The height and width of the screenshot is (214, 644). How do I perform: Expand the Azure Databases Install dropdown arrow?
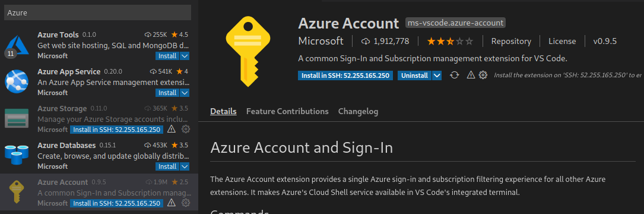[x=185, y=166]
